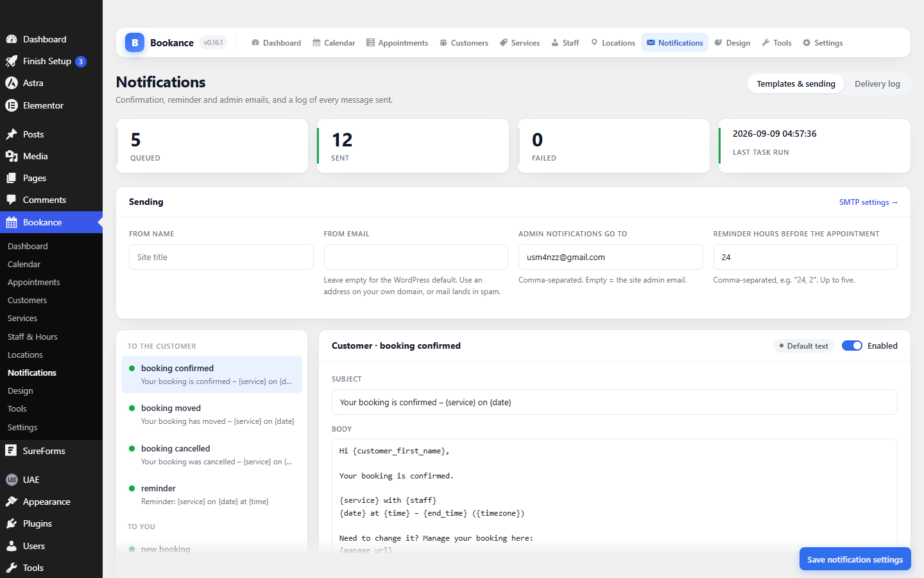The image size is (924, 578).
Task: Click the reminder hours input field
Action: (x=805, y=257)
